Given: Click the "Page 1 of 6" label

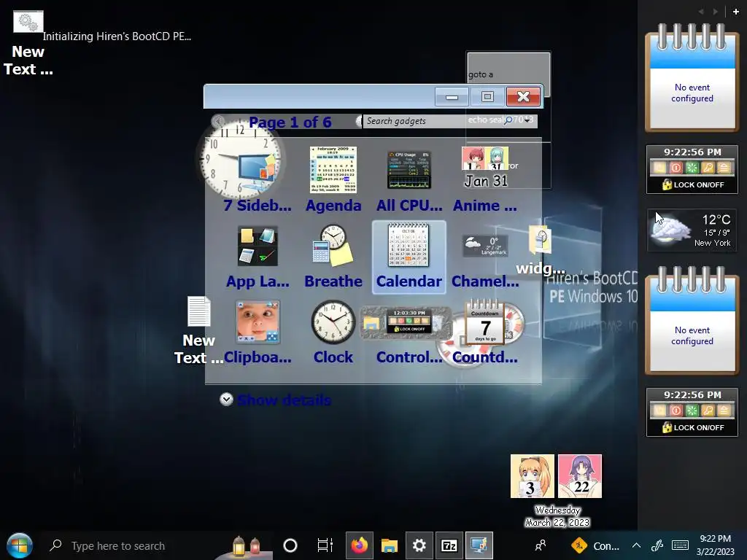Looking at the screenshot, I should click(x=290, y=122).
